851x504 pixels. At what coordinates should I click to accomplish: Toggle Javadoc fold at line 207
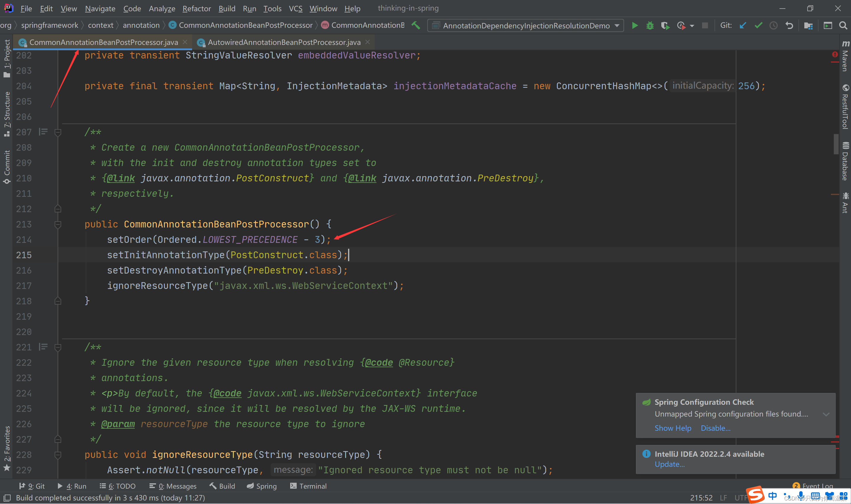[x=58, y=132]
